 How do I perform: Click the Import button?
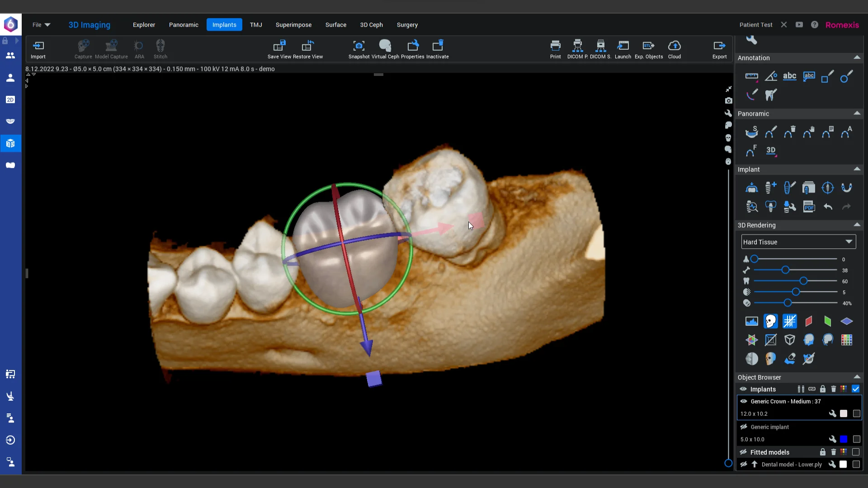(38, 50)
